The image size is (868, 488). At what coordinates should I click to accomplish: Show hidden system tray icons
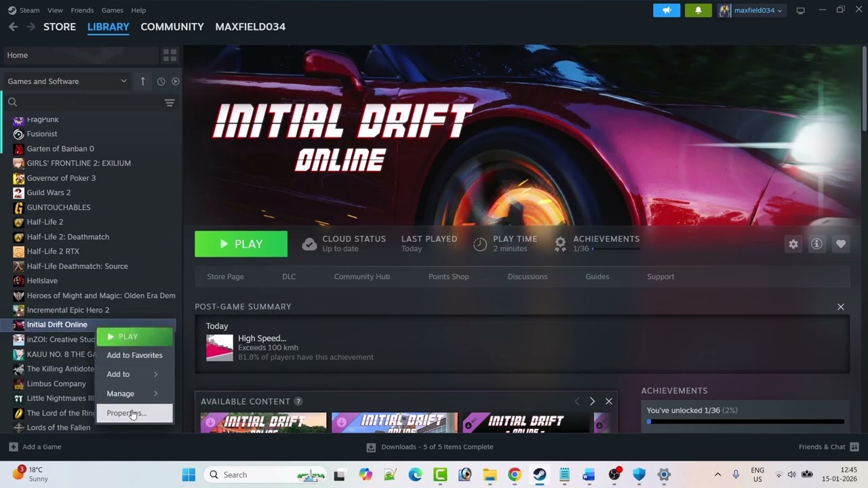(717, 474)
